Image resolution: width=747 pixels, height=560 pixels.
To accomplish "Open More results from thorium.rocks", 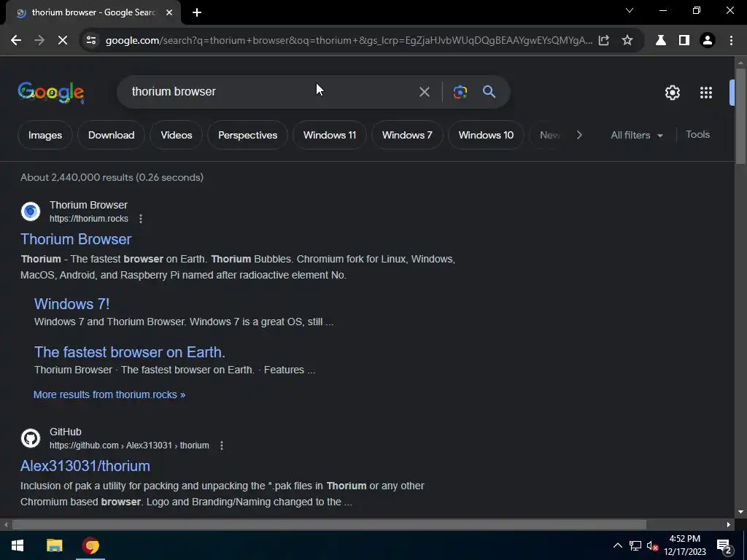I will click(109, 394).
